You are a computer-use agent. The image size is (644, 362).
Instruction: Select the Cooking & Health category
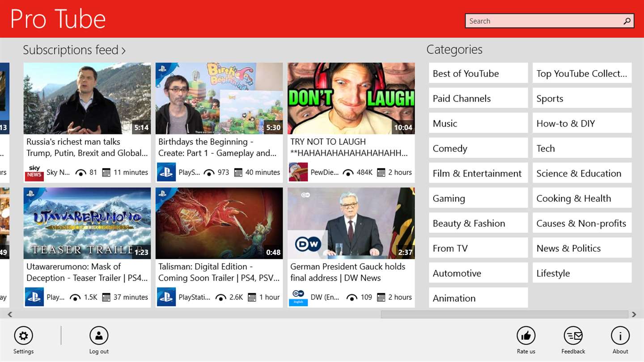tap(582, 198)
